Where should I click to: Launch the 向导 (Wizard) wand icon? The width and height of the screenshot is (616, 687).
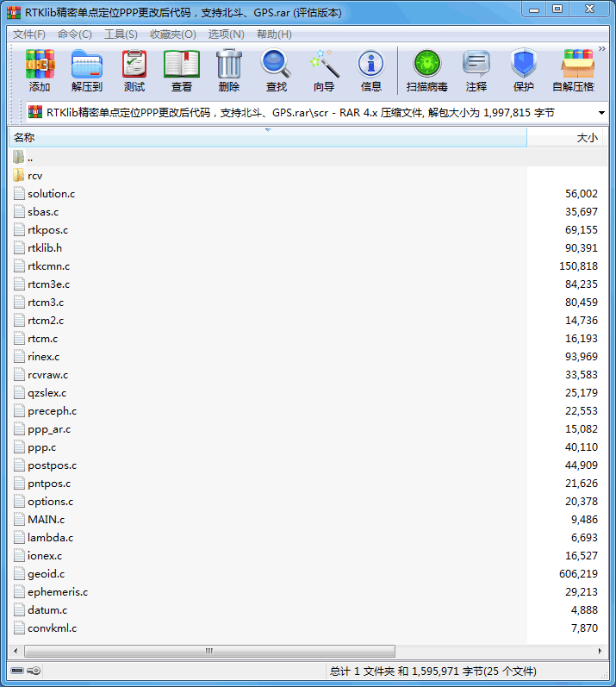[324, 71]
